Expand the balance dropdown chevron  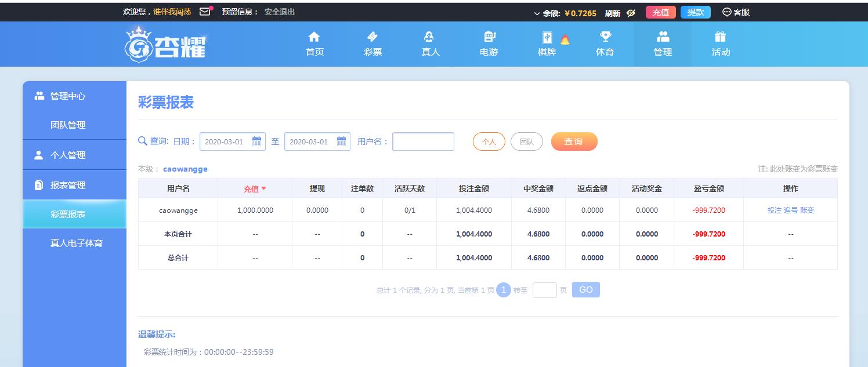(x=537, y=13)
